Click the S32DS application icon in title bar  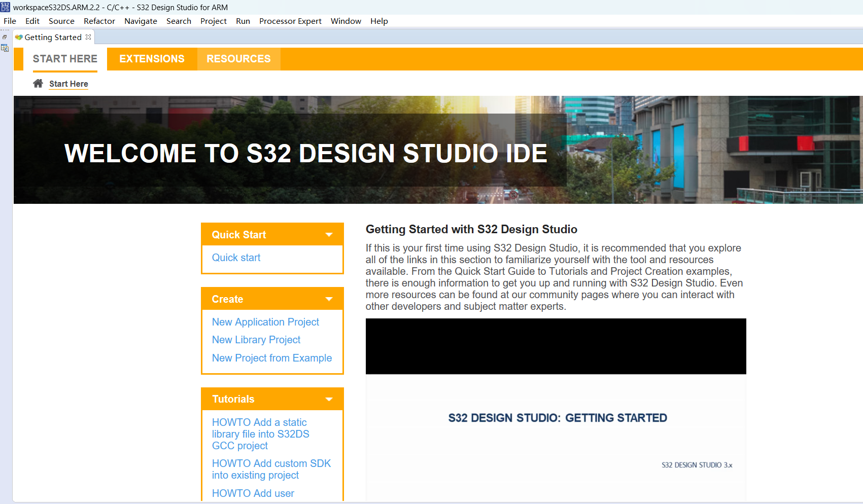coord(5,7)
